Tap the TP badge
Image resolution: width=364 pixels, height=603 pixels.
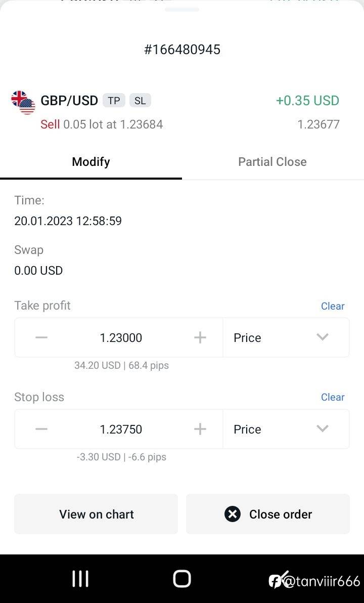pyautogui.click(x=114, y=101)
